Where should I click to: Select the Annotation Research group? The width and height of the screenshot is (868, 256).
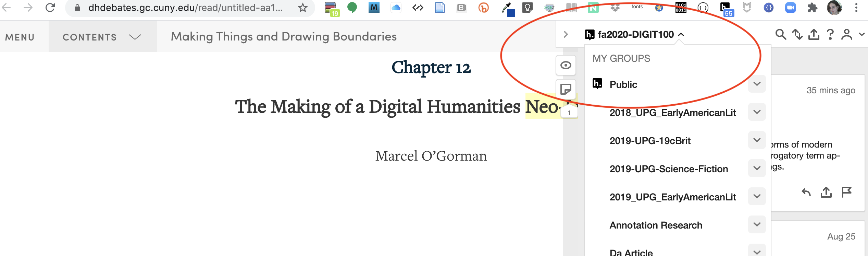click(656, 225)
